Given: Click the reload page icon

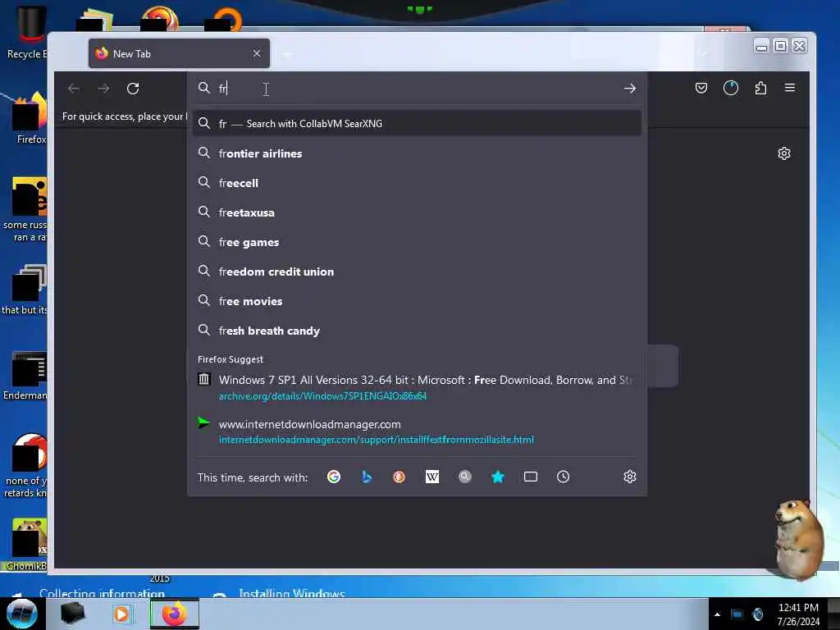Looking at the screenshot, I should [133, 89].
